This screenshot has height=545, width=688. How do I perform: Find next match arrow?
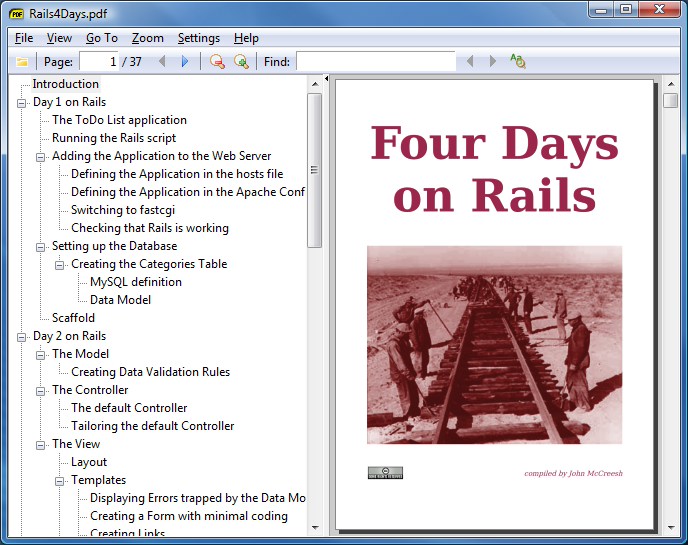[x=492, y=61]
